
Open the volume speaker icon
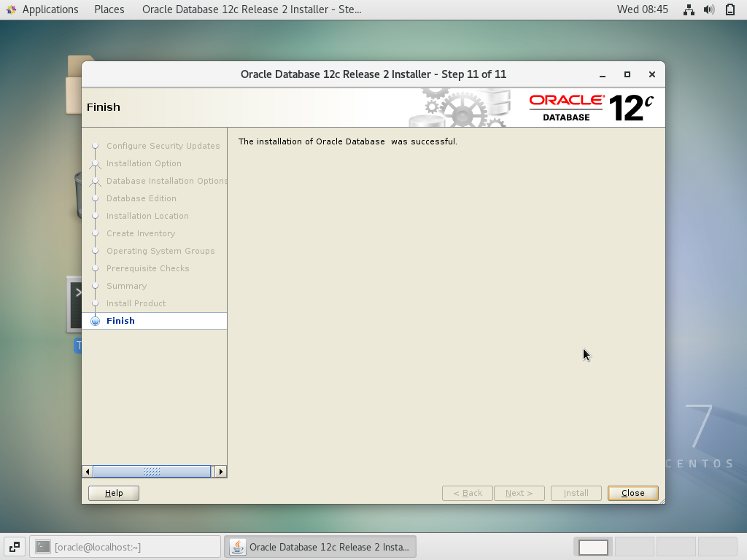coord(709,9)
